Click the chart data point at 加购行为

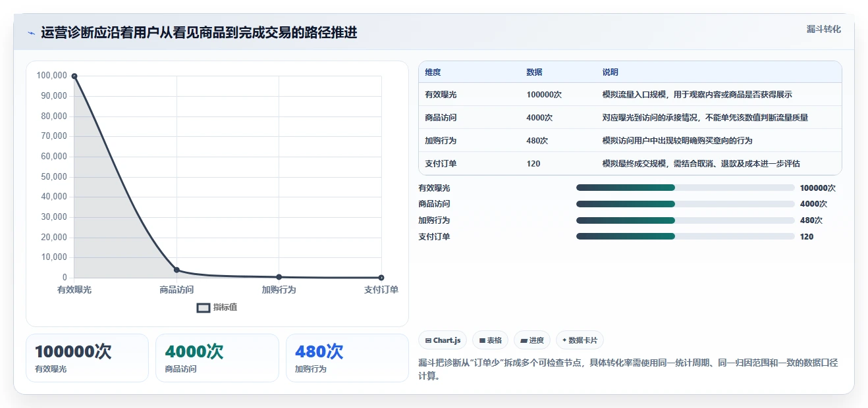(x=279, y=277)
